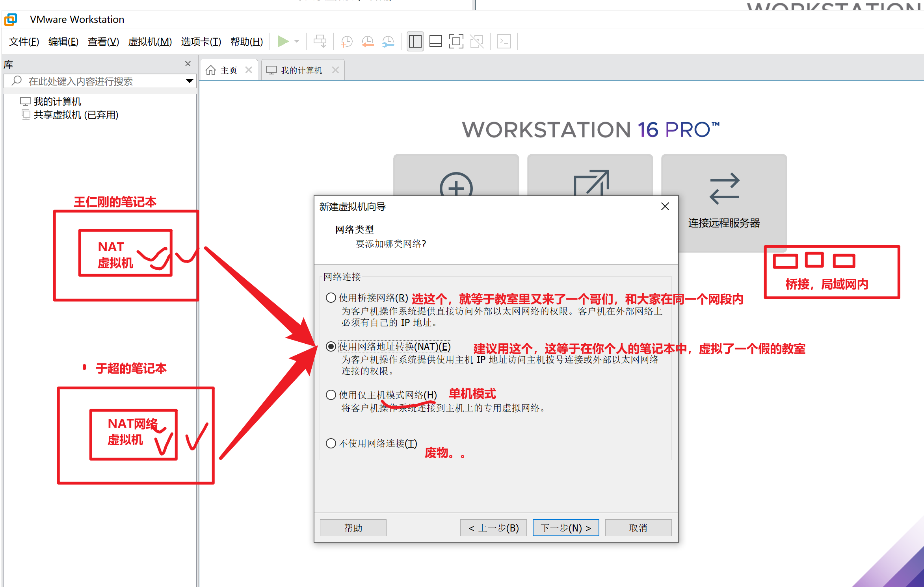The height and width of the screenshot is (587, 924).
Task: Click the search magnifier icon in library
Action: pyautogui.click(x=17, y=81)
